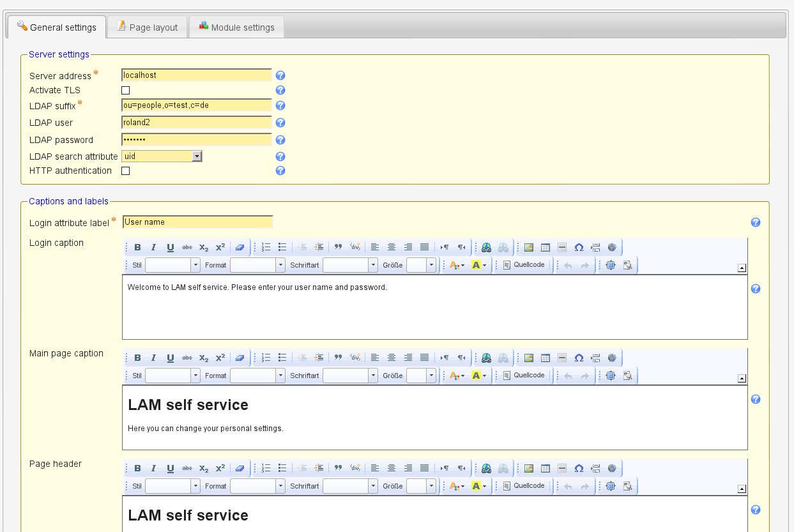Open help icon for Server address

point(280,75)
